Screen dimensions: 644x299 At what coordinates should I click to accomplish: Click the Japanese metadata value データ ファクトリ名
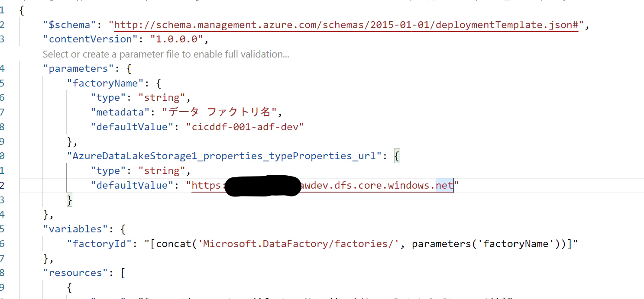pos(220,112)
